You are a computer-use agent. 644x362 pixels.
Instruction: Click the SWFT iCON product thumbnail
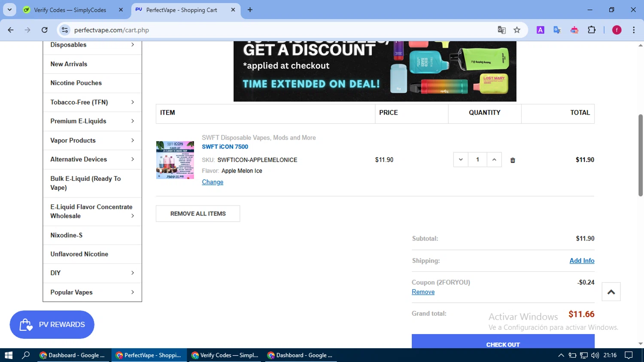175,160
